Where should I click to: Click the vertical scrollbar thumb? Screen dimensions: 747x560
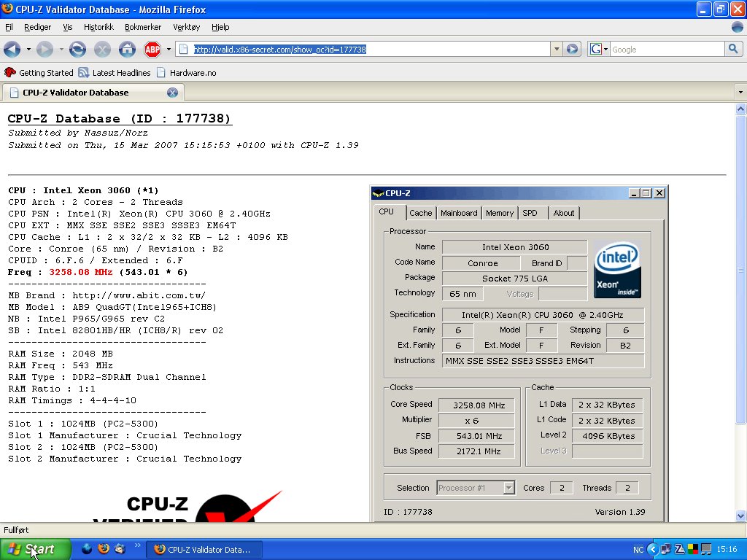pyautogui.click(x=740, y=269)
